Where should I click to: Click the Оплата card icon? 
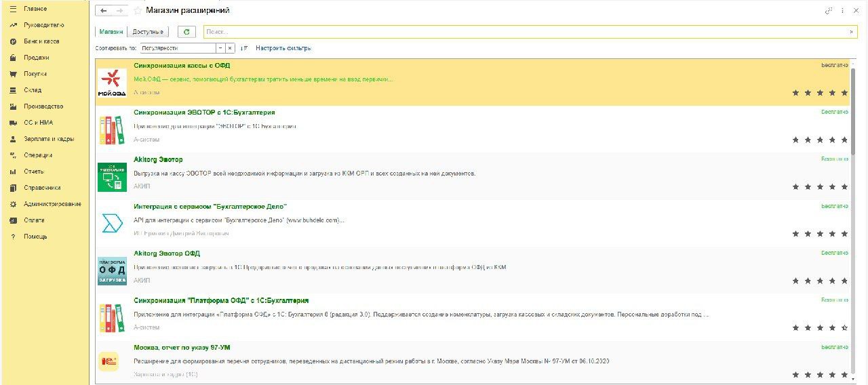[x=13, y=220]
